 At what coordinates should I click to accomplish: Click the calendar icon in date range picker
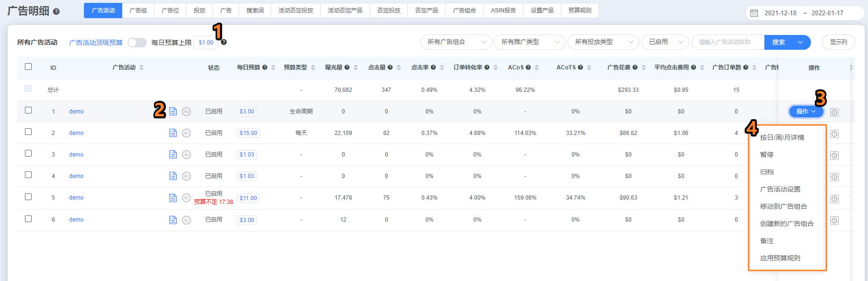point(754,13)
